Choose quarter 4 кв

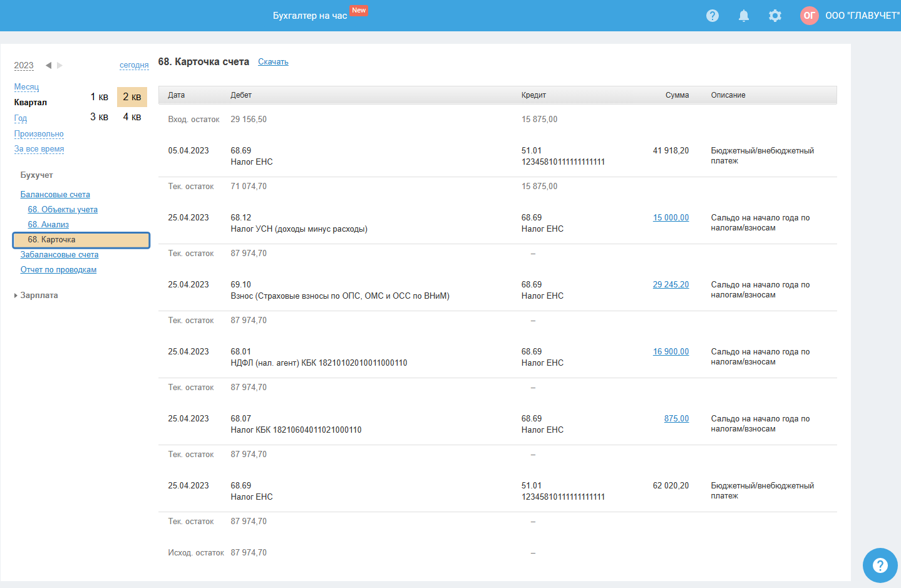132,117
